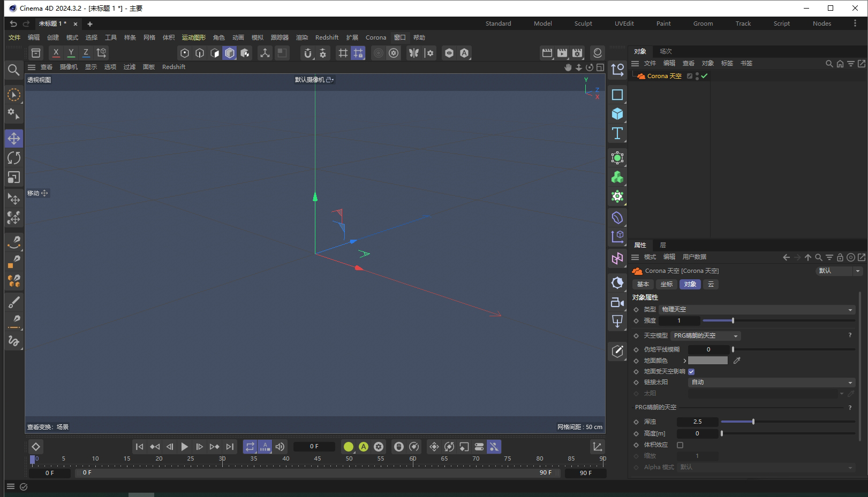Click the Render View clapperboard icon

coord(547,53)
